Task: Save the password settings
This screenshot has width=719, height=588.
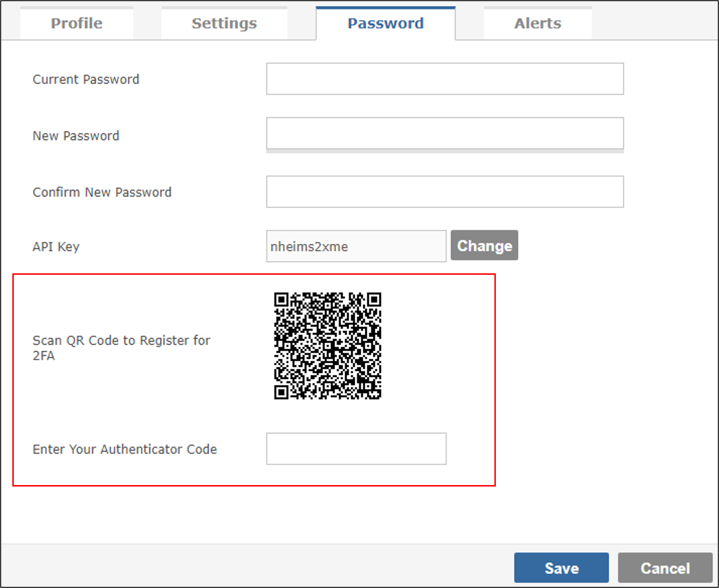Action: (561, 568)
